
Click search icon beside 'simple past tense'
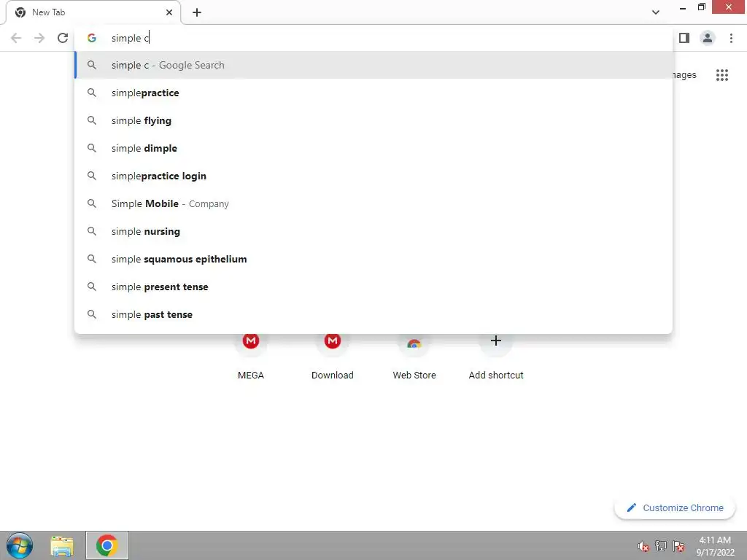click(x=92, y=314)
